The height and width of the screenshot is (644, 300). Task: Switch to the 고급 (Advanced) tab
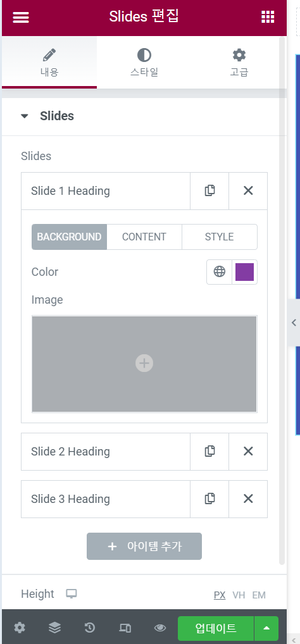coord(239,63)
